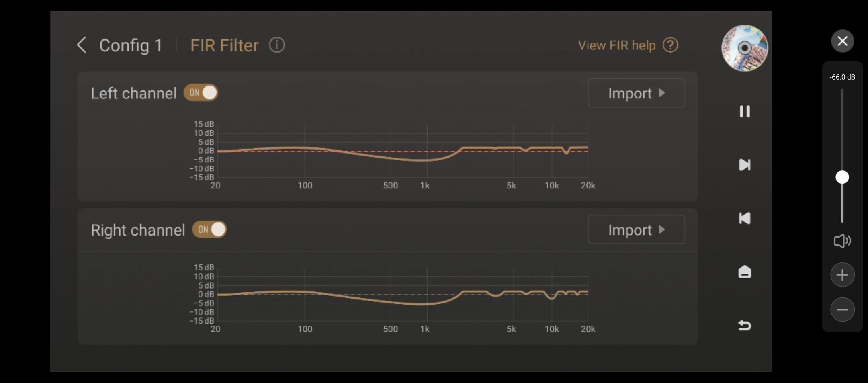
Task: Click the Config 1 title
Action: [131, 45]
